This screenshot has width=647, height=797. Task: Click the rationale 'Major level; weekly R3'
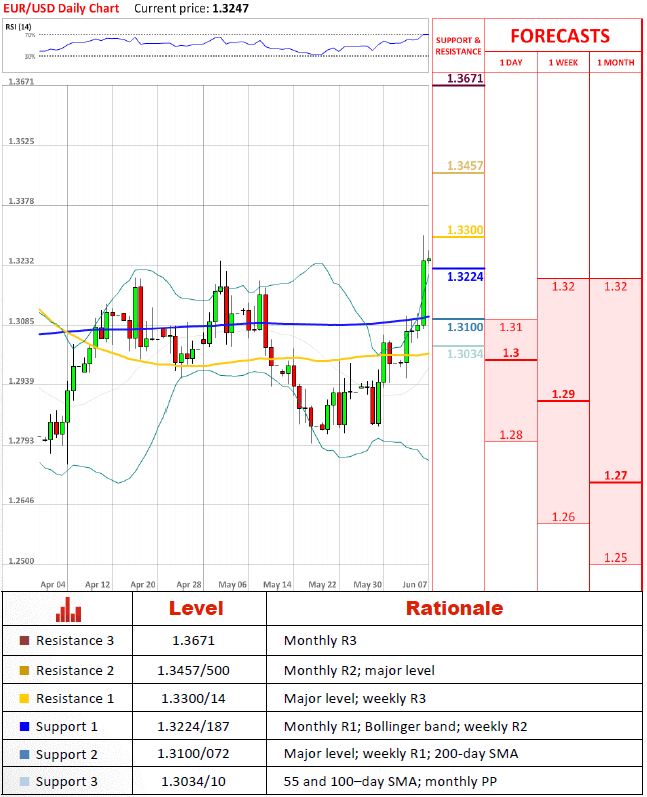pyautogui.click(x=355, y=698)
